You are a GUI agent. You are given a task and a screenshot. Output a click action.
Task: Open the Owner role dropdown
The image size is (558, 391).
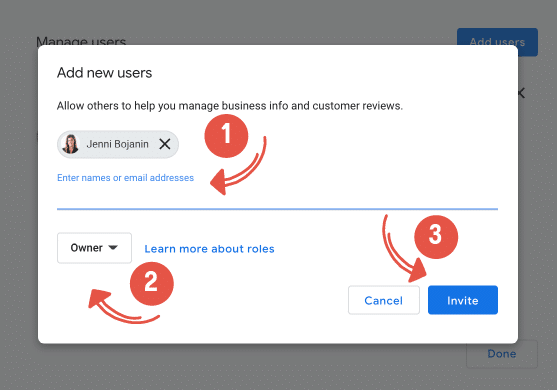[x=94, y=248]
